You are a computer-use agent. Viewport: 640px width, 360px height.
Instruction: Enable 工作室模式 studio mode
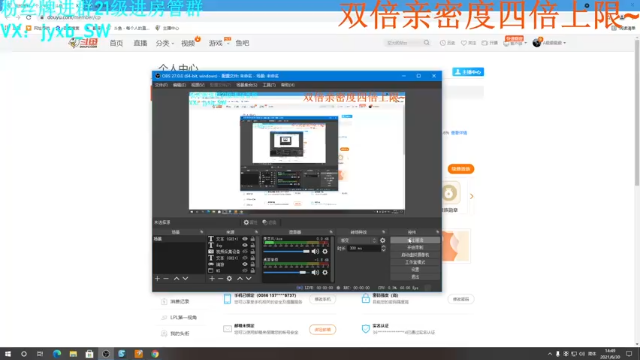(x=415, y=262)
